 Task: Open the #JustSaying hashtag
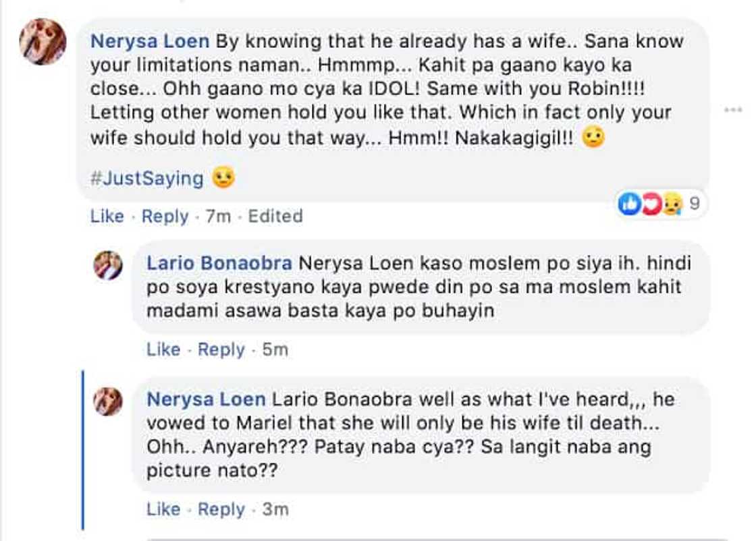[x=146, y=177]
